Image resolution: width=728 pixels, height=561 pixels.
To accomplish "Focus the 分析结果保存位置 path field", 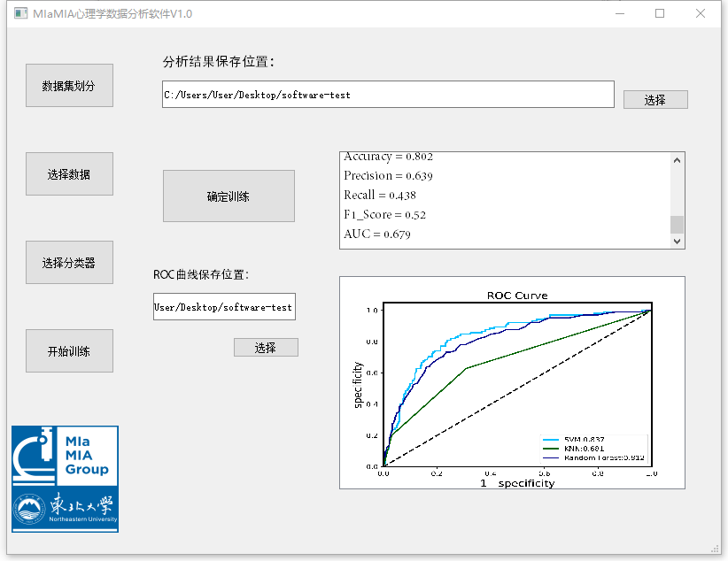I will [388, 95].
